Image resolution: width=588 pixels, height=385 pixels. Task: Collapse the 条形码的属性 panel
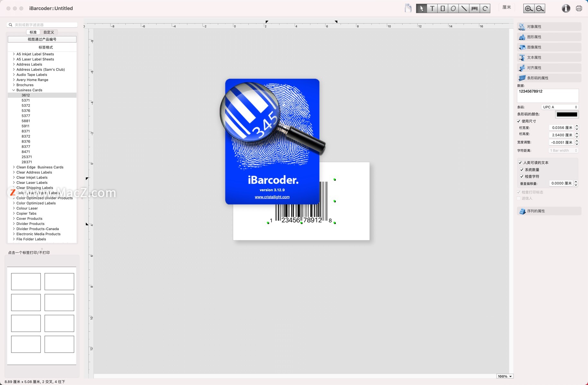pos(549,78)
